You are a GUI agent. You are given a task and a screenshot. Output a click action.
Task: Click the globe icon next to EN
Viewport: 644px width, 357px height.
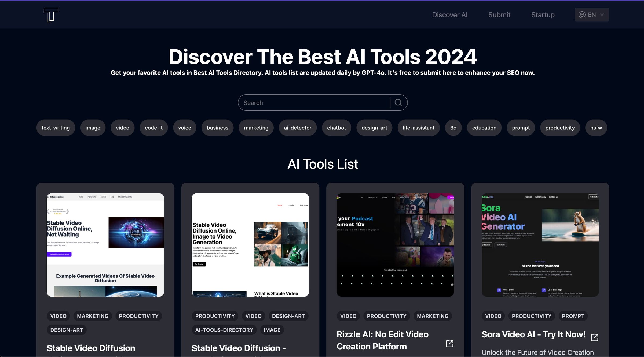point(582,15)
